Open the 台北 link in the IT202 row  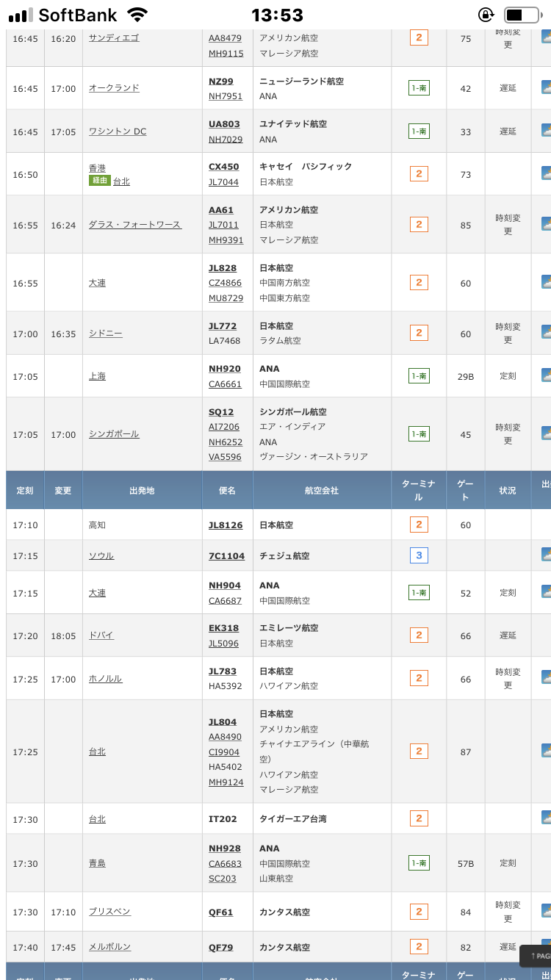[x=97, y=819]
